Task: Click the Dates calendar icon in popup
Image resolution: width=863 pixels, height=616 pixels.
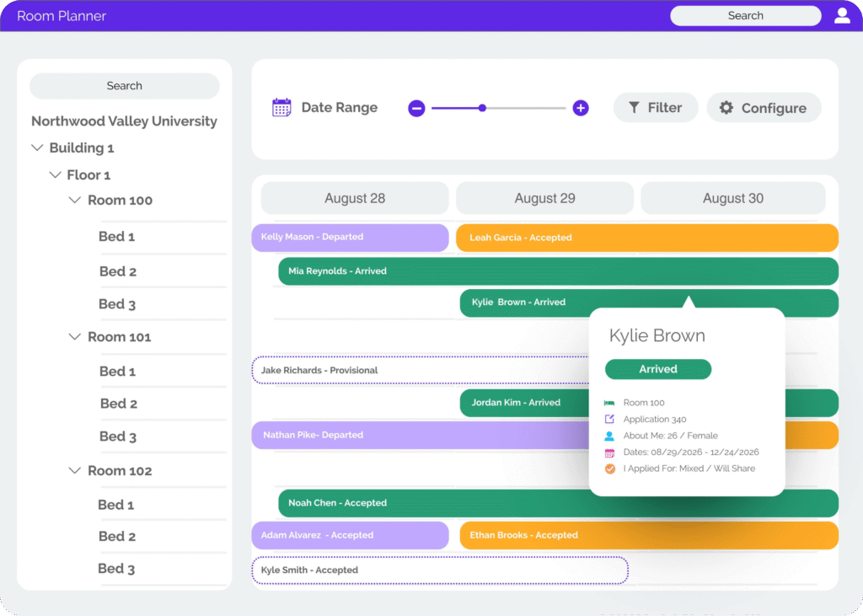Action: tap(609, 453)
